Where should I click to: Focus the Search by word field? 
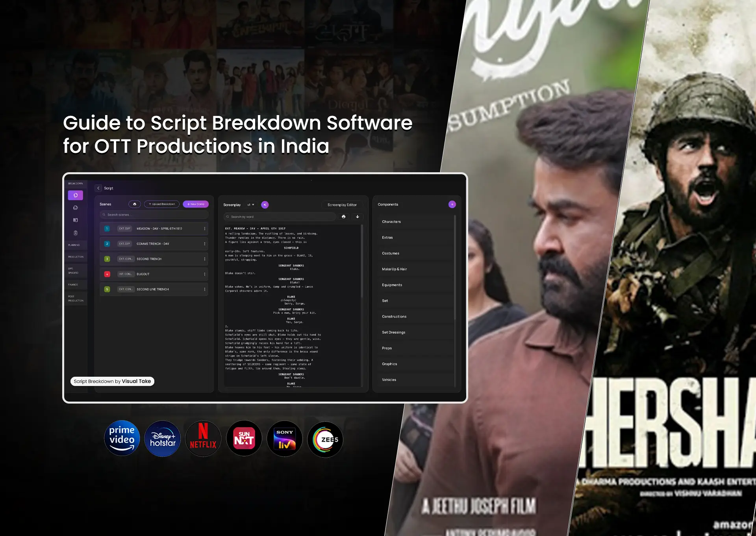tap(280, 217)
